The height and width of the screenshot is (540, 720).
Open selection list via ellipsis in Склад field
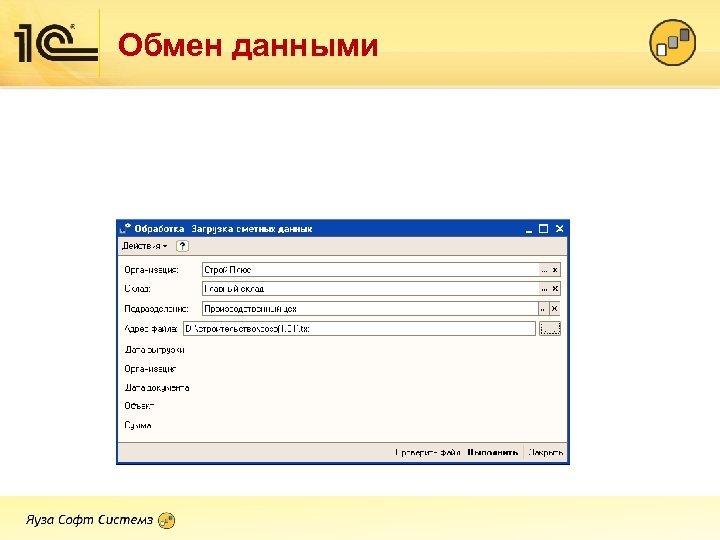pos(544,289)
